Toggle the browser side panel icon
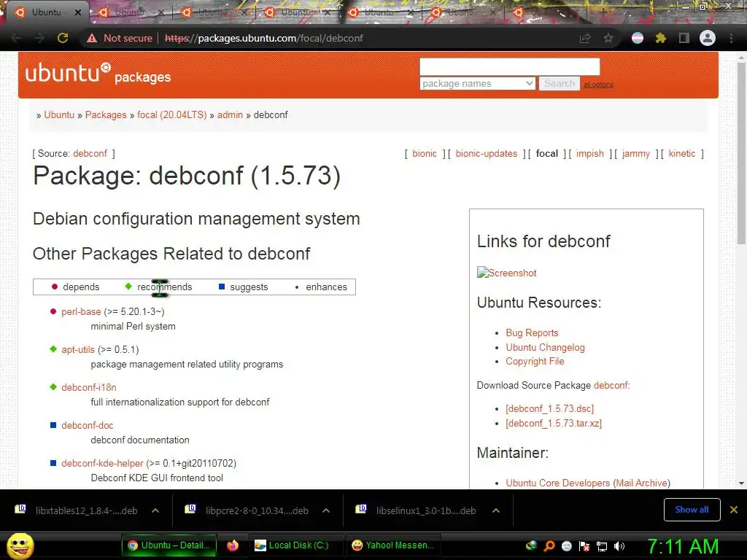 coord(684,38)
